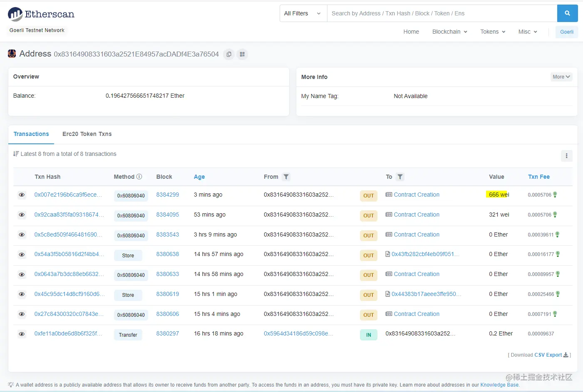Click contract icon beside 0x44383b17aeee3ffe950

coord(388,294)
